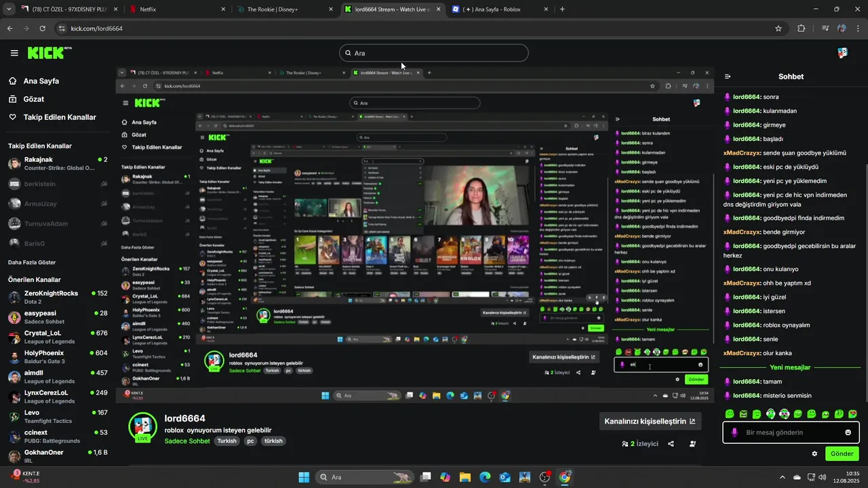Viewport: 868px width, 488px height.
Task: Open the Chrome extensions puzzle icon
Action: pyautogui.click(x=802, y=28)
